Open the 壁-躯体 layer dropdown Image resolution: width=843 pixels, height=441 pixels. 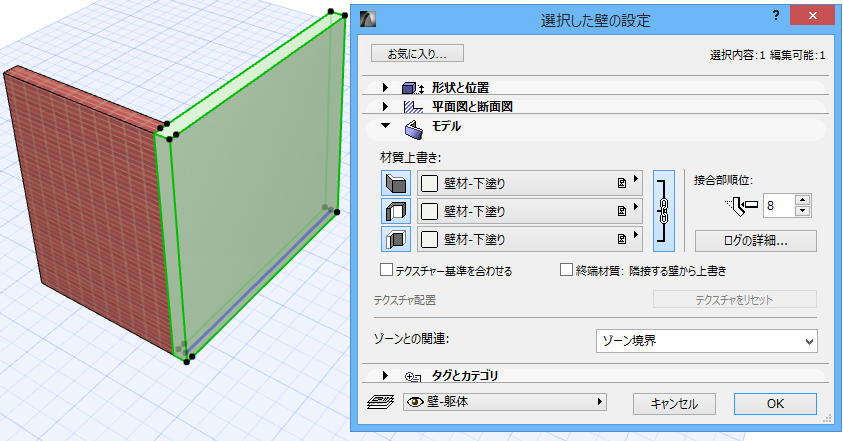505,402
